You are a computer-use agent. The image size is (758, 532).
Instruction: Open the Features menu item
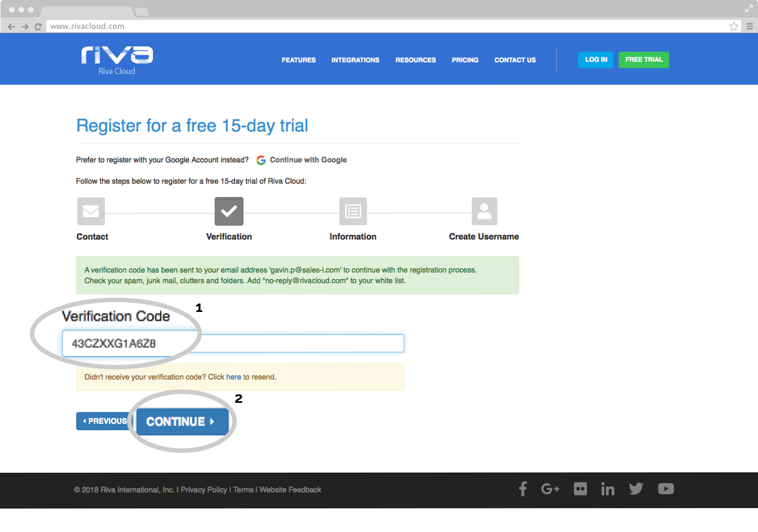coord(298,60)
